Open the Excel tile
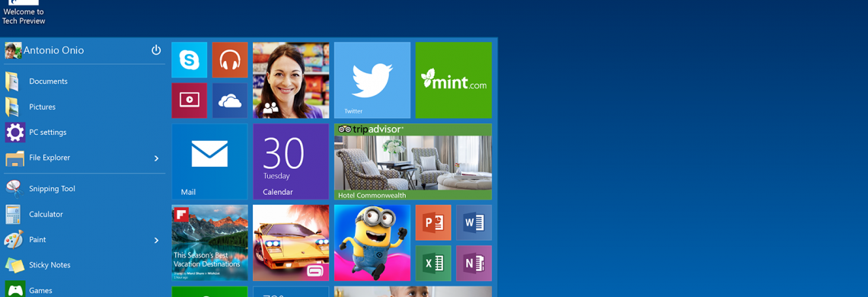 tap(433, 263)
